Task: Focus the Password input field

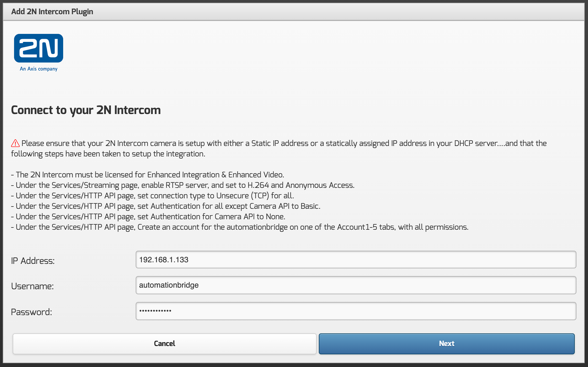Action: point(356,311)
